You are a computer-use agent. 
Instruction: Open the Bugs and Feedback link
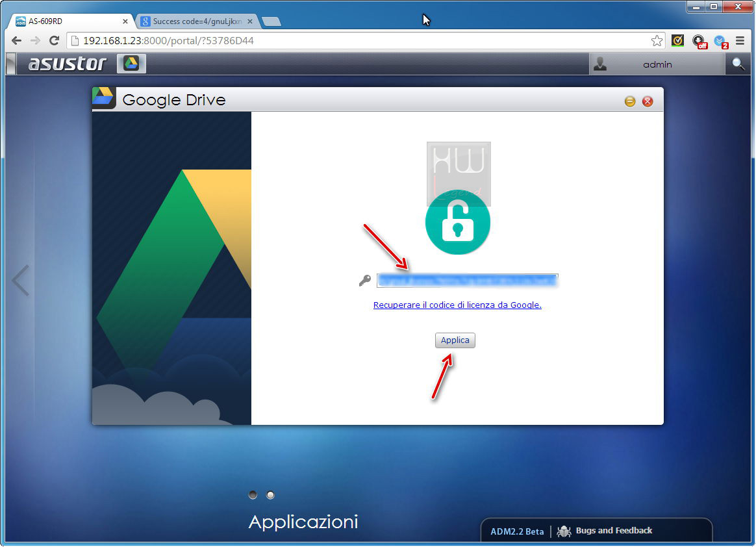point(614,531)
